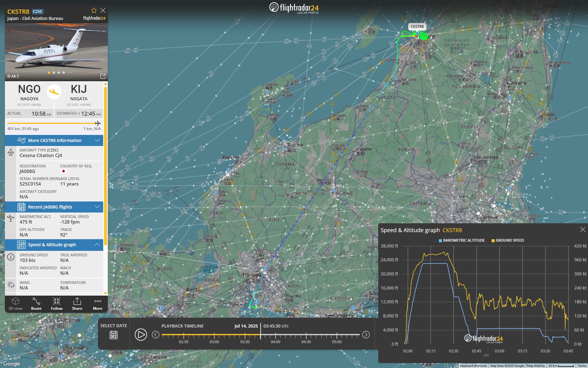Click playback timeline position handle

pyautogui.click(x=261, y=331)
